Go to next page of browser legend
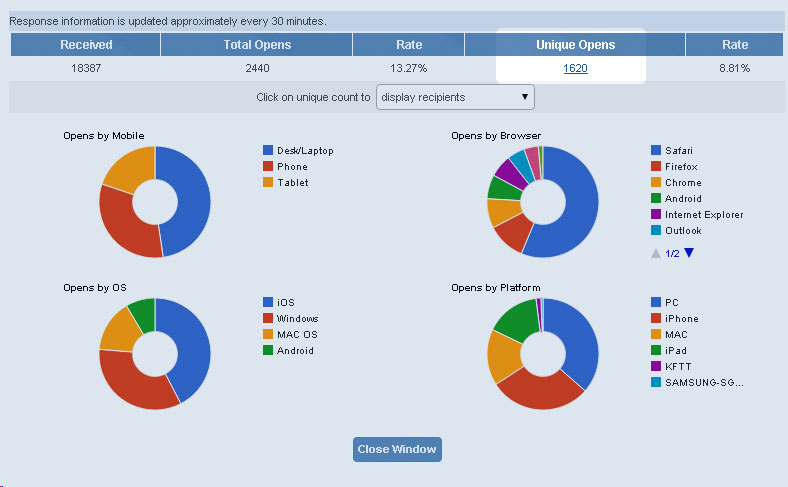Viewport: 788px width, 487px height. click(x=689, y=253)
